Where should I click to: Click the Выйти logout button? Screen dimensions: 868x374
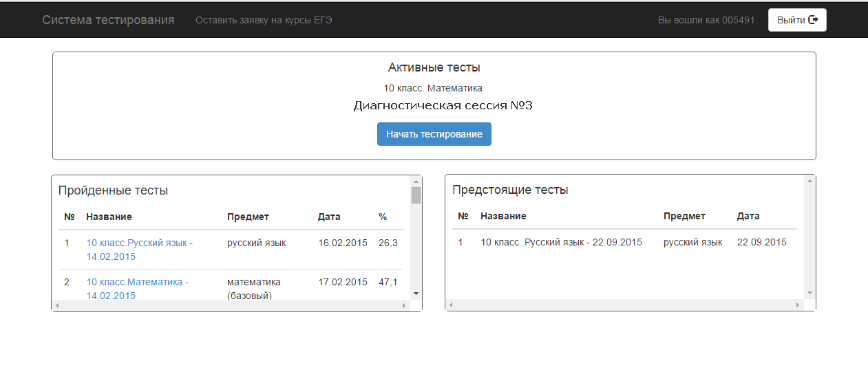click(x=797, y=20)
